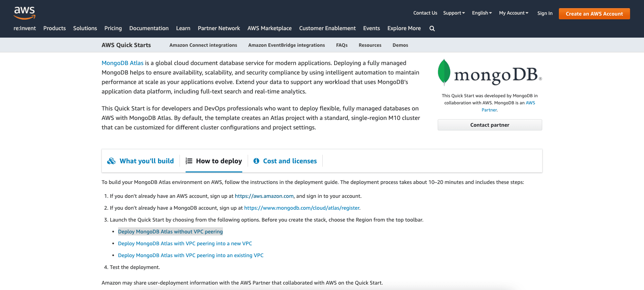Switch to the Cost and licenses tab

click(x=290, y=161)
